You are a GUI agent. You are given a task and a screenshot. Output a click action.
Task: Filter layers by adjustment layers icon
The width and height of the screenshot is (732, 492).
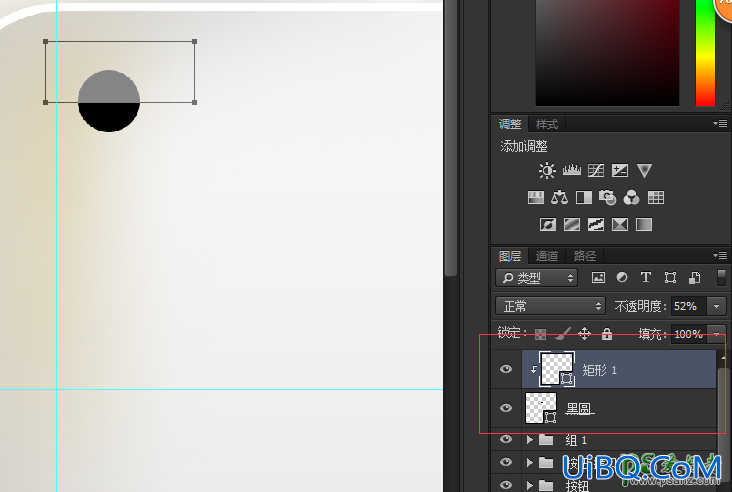622,278
